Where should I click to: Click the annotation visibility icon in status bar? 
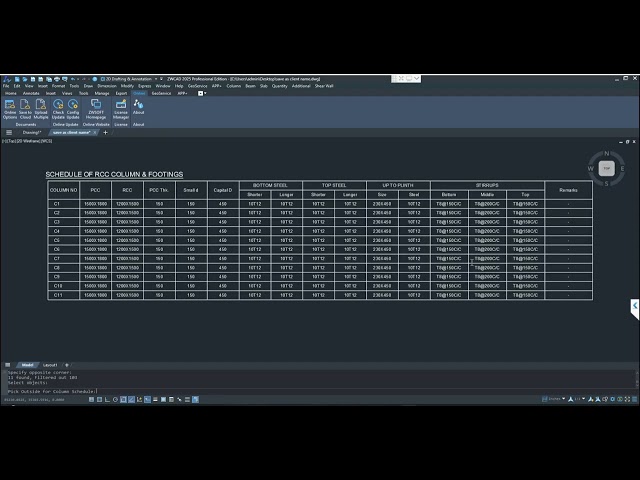pyautogui.click(x=590, y=399)
